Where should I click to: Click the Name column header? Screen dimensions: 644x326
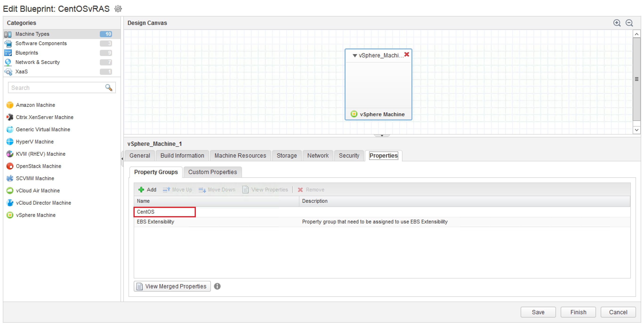click(217, 201)
